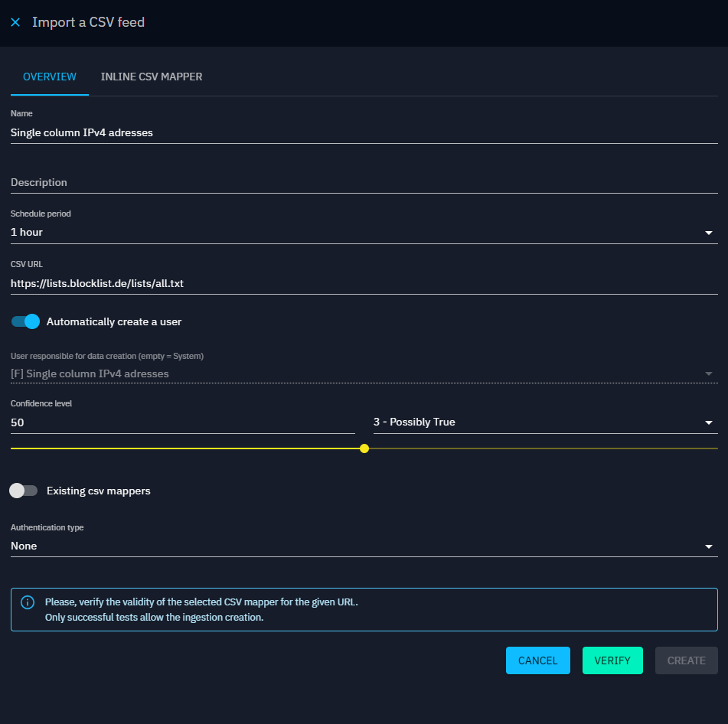Image resolution: width=728 pixels, height=724 pixels.
Task: Open the user responsible for data creation dropdown
Action: point(364,373)
